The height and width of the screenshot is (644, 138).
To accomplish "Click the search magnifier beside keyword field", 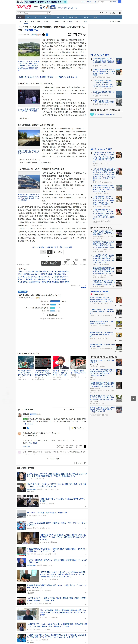I will (x=49, y=13).
